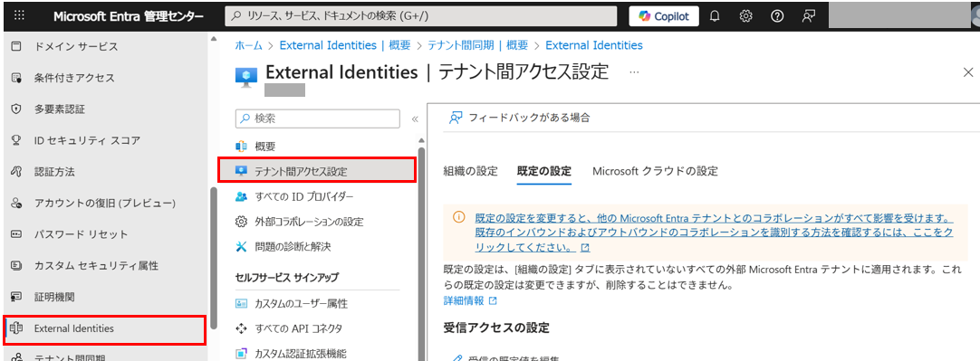The width and height of the screenshot is (980, 361).
Task: Close the blade with X button
Action: coord(967,71)
